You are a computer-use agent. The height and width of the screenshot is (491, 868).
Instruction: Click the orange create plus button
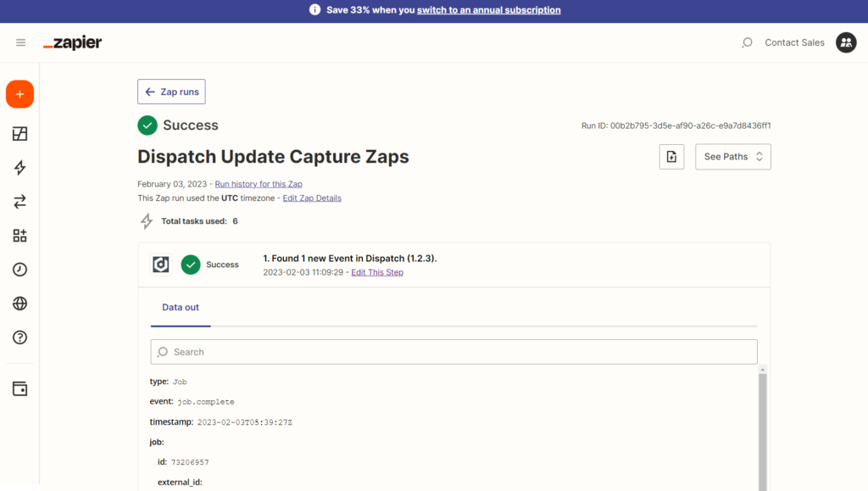point(19,94)
